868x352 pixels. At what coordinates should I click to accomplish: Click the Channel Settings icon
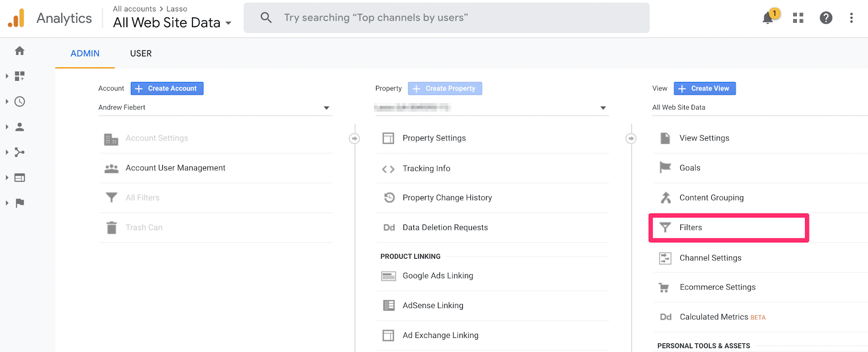tap(665, 258)
